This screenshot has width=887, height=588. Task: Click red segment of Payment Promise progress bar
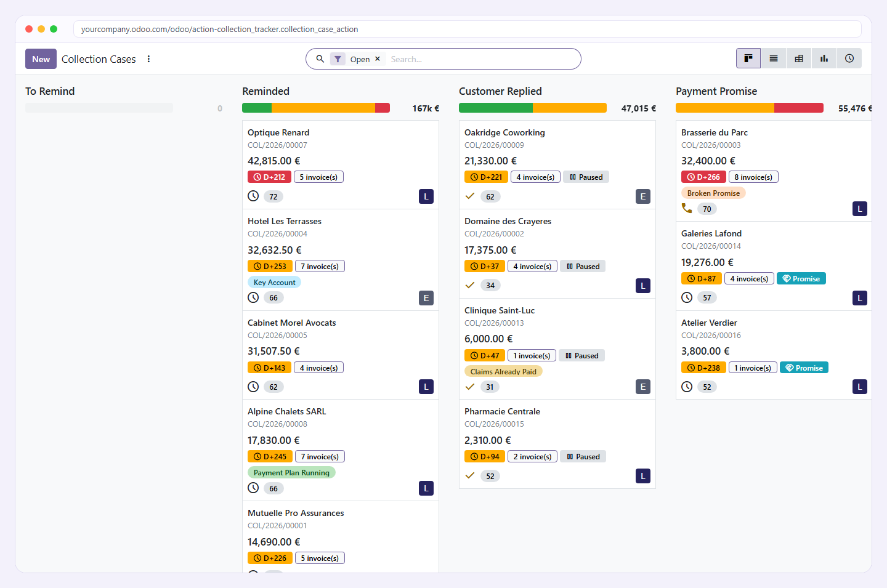tap(799, 108)
